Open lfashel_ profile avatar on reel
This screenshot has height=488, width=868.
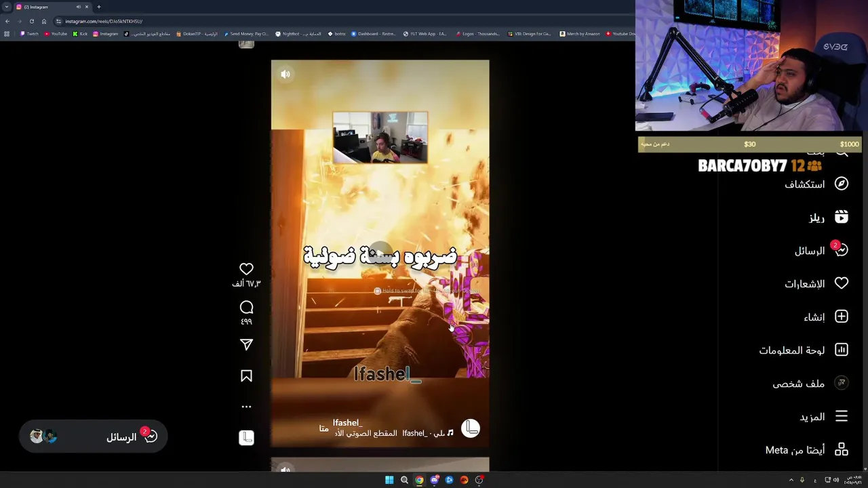point(470,428)
